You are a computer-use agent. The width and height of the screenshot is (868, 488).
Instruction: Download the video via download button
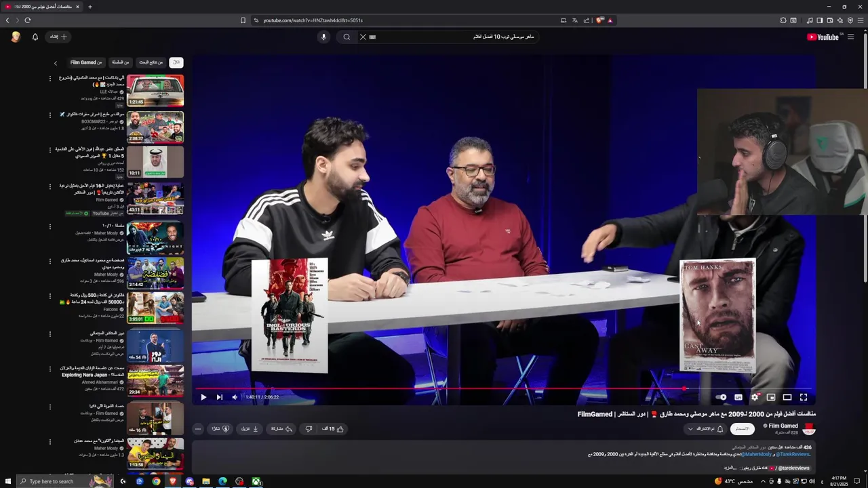(x=250, y=428)
